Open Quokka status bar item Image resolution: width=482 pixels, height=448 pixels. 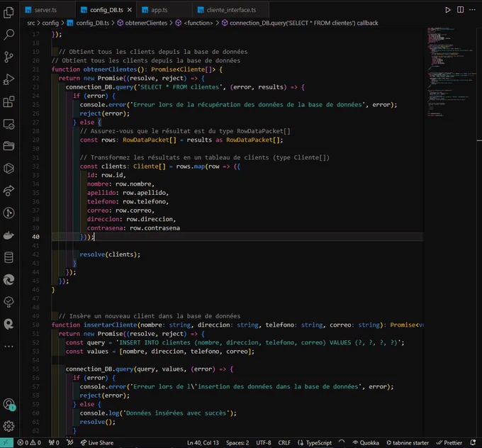366,442
